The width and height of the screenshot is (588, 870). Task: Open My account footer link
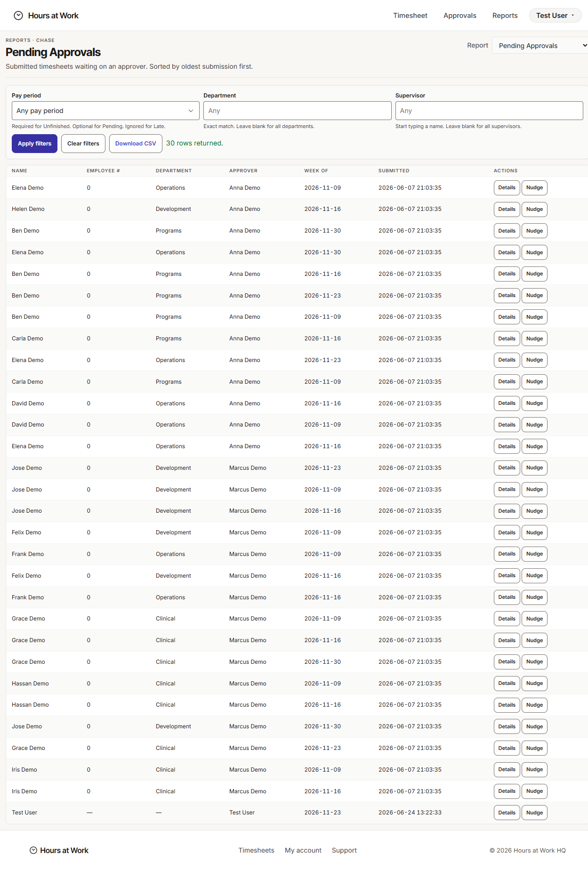[x=303, y=850]
